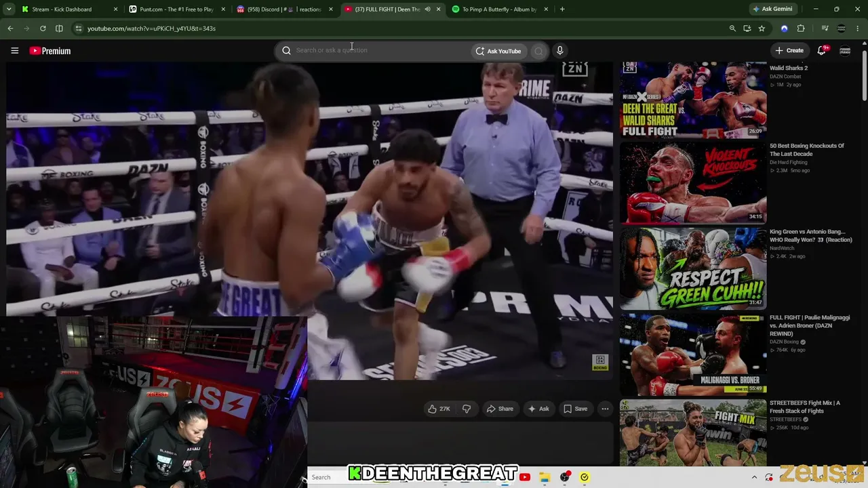Open File Explorer from the taskbar

coord(545,477)
